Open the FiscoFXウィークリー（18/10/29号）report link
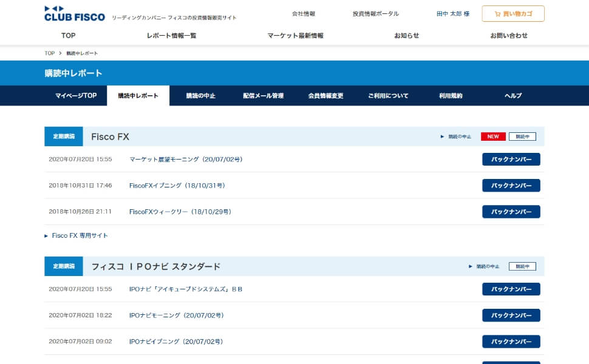Screen dimensions: 589x364 tap(182, 212)
